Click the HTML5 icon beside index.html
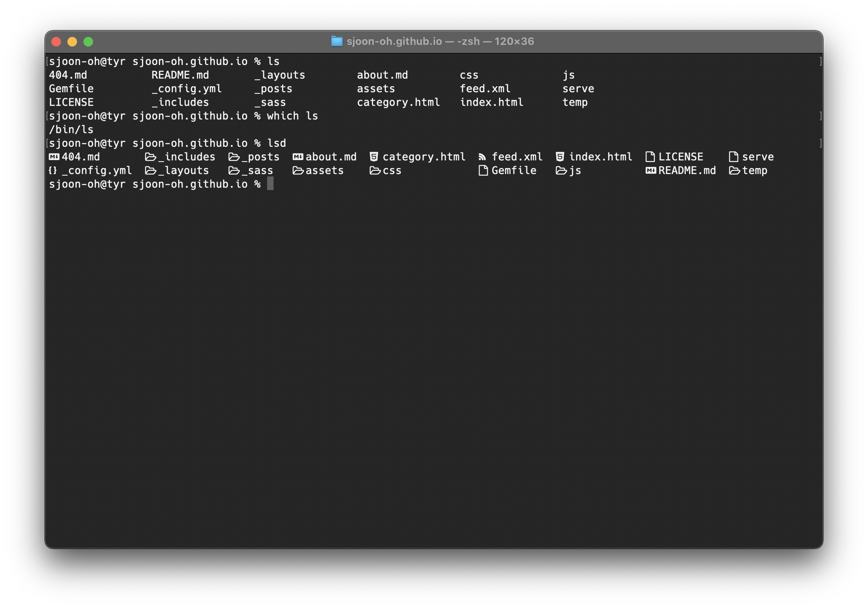 (560, 157)
